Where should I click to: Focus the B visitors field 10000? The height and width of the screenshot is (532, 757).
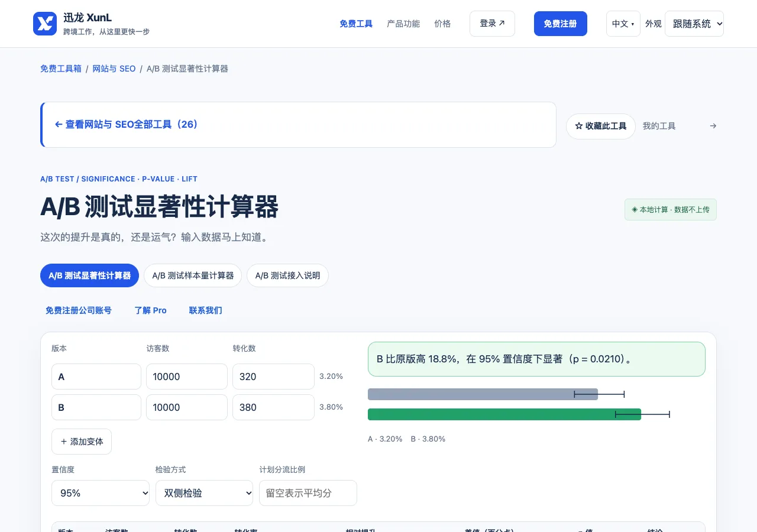click(x=187, y=407)
